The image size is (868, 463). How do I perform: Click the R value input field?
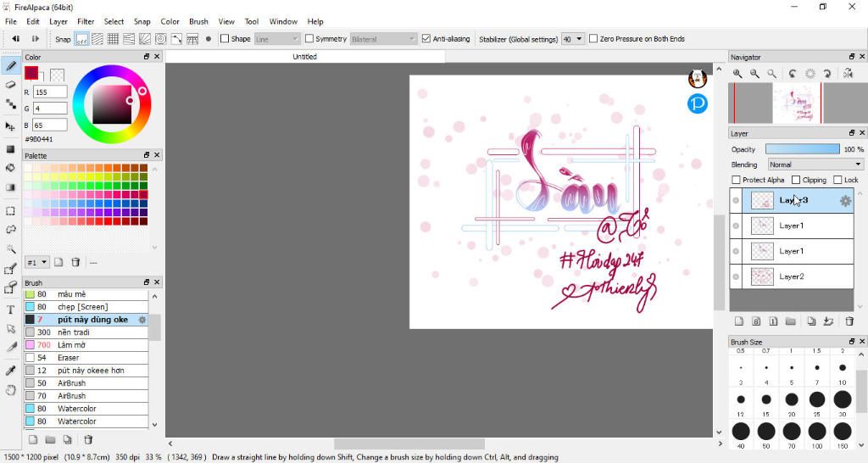click(50, 92)
